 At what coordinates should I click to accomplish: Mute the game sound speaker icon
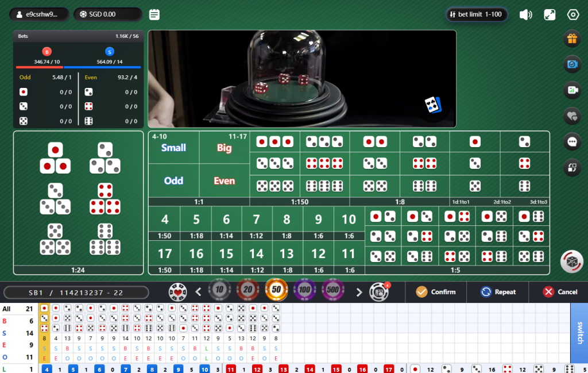525,14
